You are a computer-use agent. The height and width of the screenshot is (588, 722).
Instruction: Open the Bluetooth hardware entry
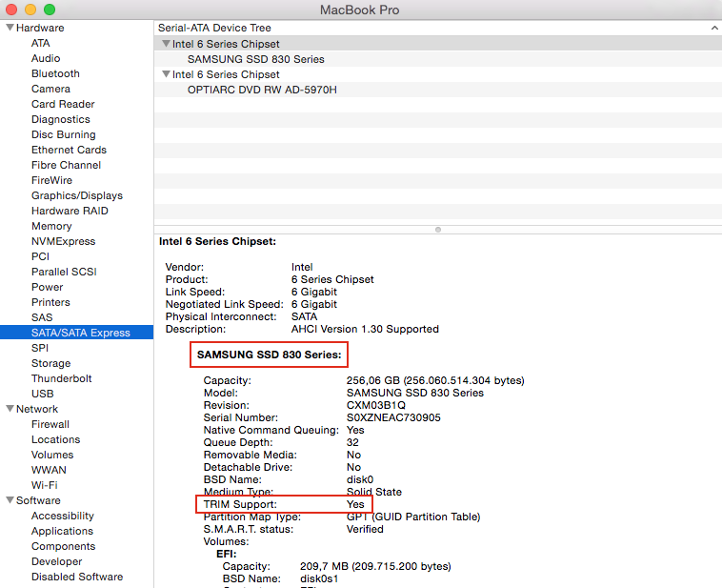[55, 73]
